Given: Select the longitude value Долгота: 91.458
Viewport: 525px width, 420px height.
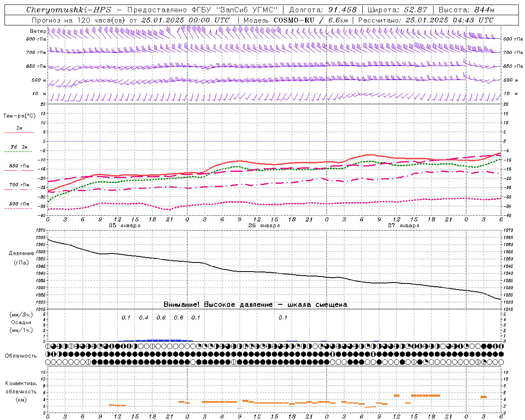Looking at the screenshot, I should click(323, 10).
